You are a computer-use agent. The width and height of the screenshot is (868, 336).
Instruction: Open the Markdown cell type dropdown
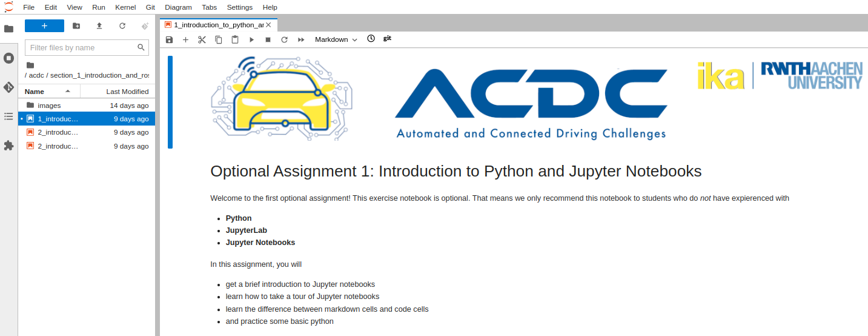pyautogui.click(x=336, y=39)
